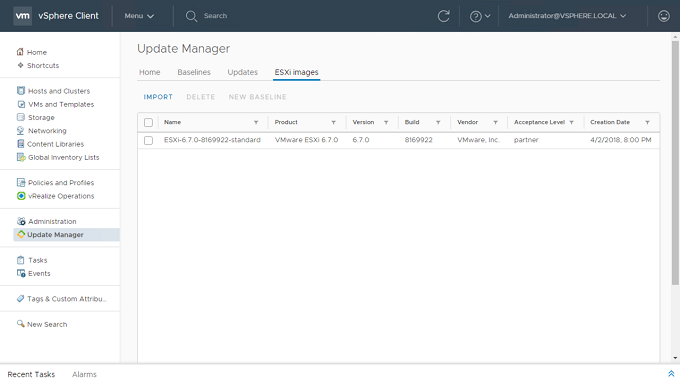Screen dimensions: 680x382
Task: Click the smiley feedback icon
Action: 664,16
